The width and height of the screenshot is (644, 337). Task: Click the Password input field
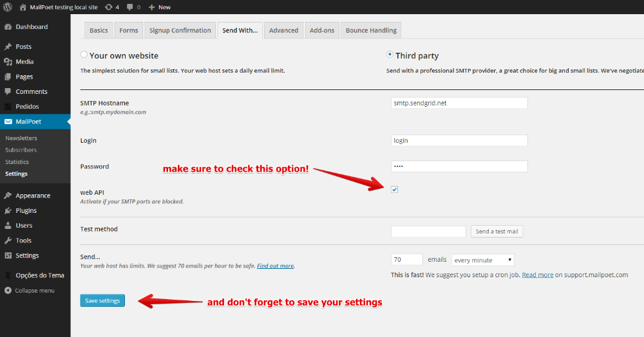(x=459, y=166)
